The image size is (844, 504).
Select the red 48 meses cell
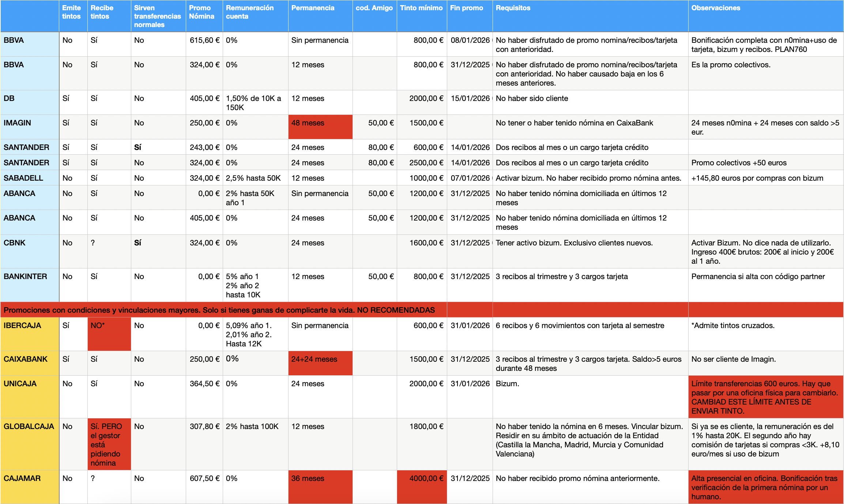tap(320, 127)
